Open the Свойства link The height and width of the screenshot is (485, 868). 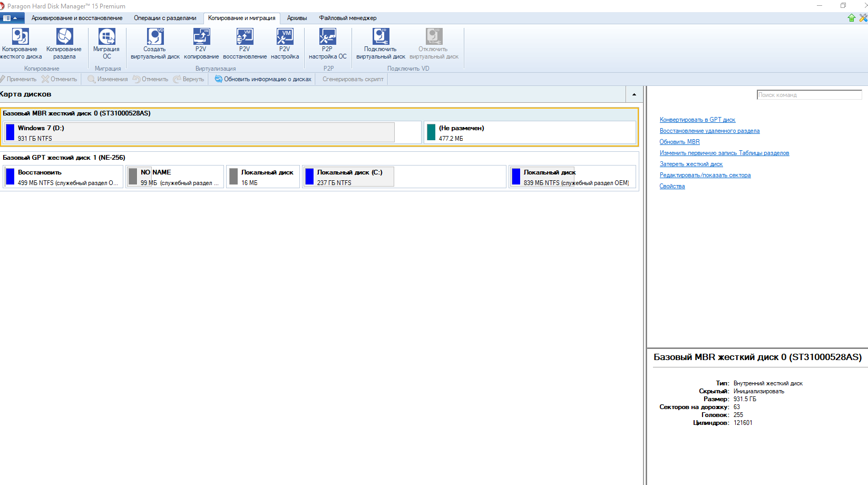click(x=672, y=186)
